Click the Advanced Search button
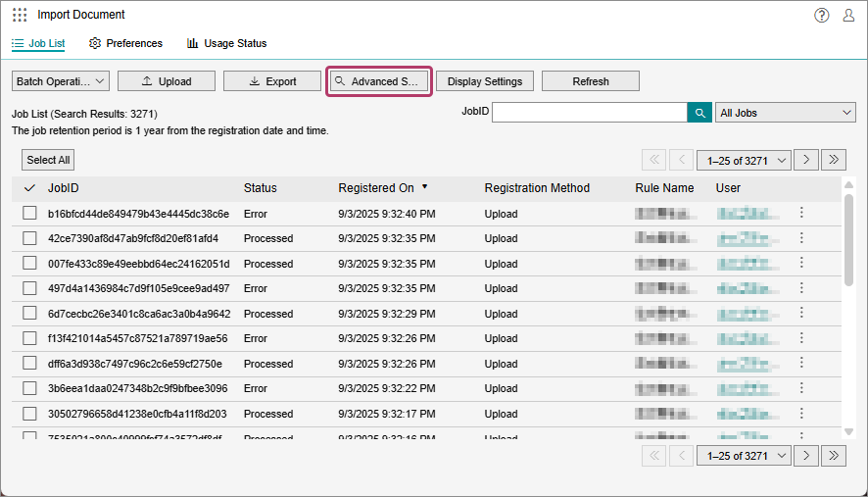The height and width of the screenshot is (497, 868). tap(379, 81)
